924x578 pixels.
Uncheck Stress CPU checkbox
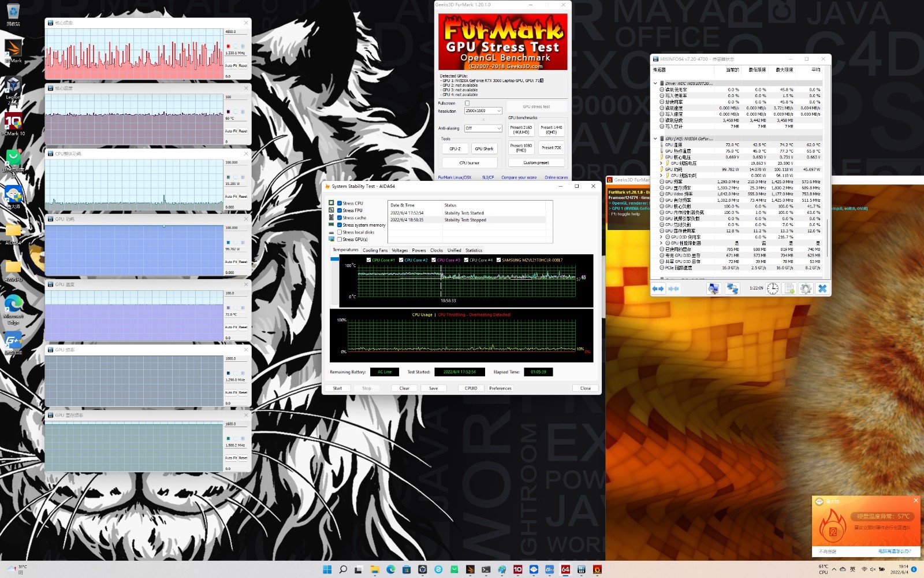click(x=340, y=203)
